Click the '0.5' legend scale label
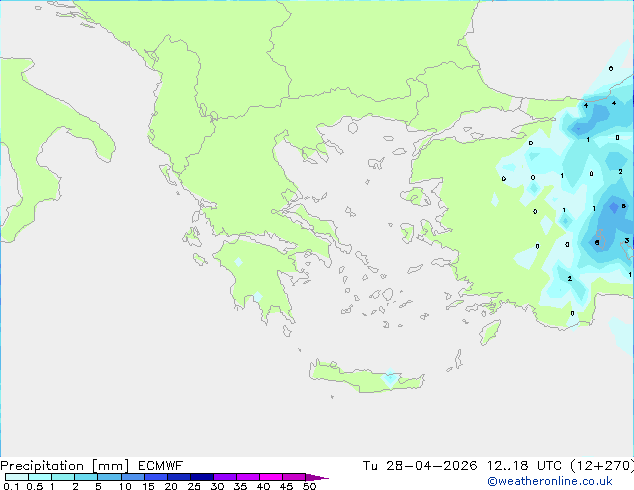 (34, 486)
